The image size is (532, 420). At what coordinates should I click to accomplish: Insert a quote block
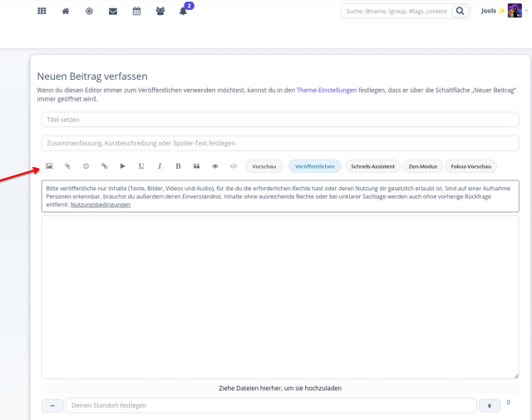196,166
